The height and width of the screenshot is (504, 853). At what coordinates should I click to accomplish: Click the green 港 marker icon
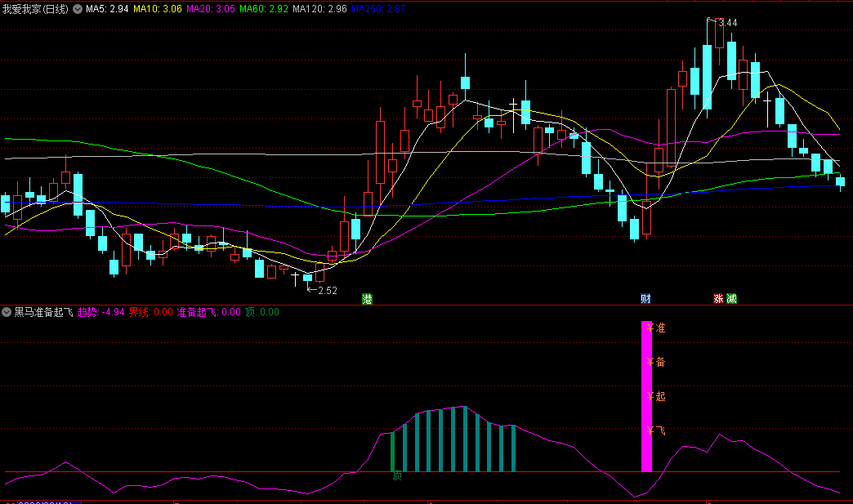tap(367, 298)
